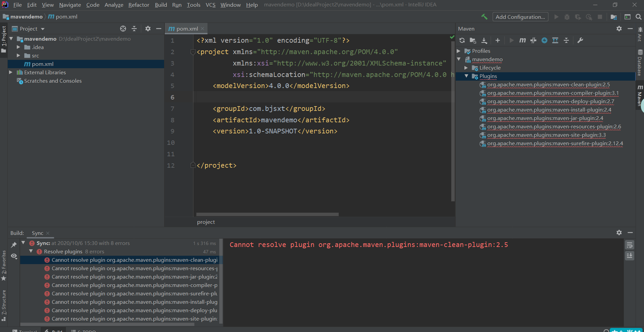
Task: Collapse the mavendemo project root
Action: [11, 39]
